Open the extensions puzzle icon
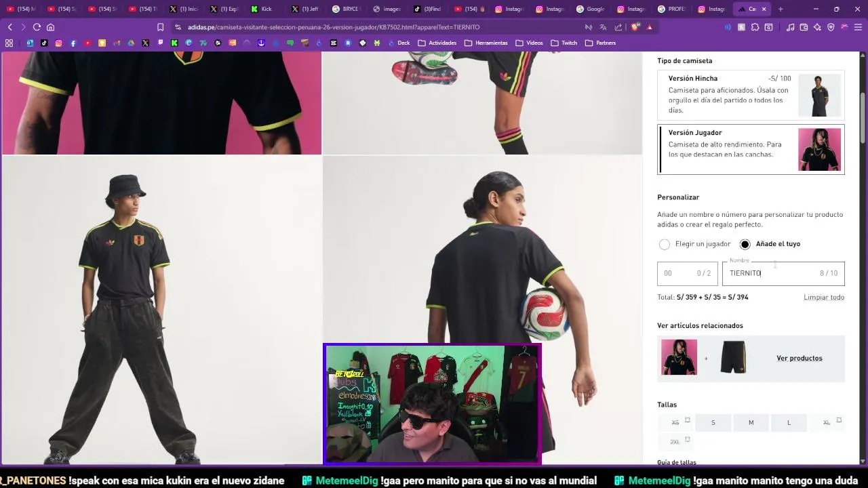The image size is (868, 488). coord(755,27)
